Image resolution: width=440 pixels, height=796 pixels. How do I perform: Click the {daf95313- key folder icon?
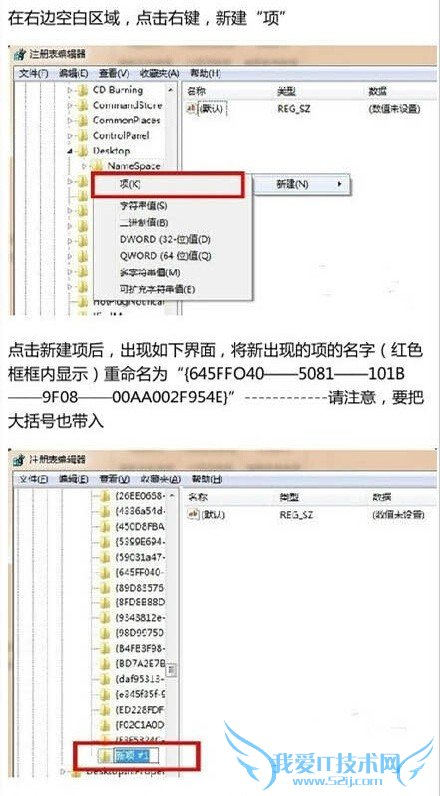pyautogui.click(x=105, y=679)
